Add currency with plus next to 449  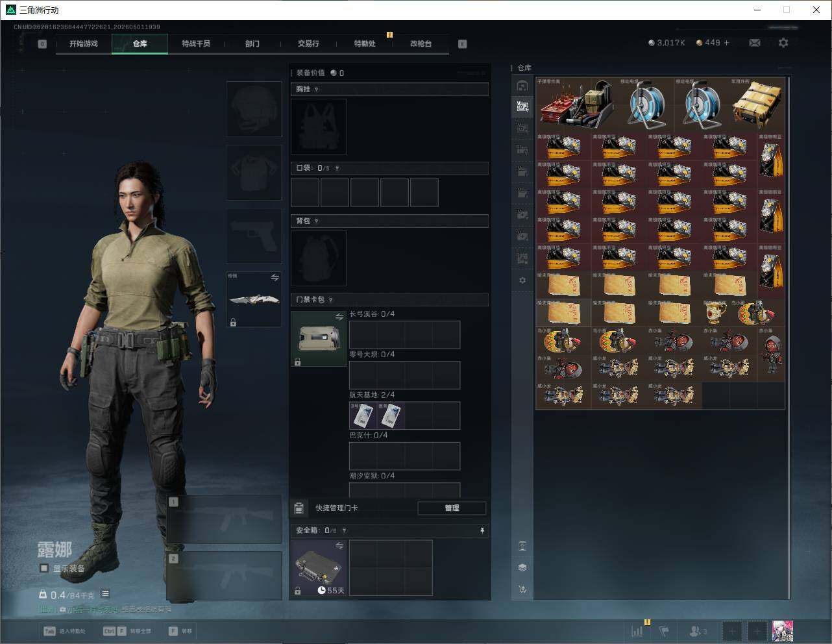point(727,43)
